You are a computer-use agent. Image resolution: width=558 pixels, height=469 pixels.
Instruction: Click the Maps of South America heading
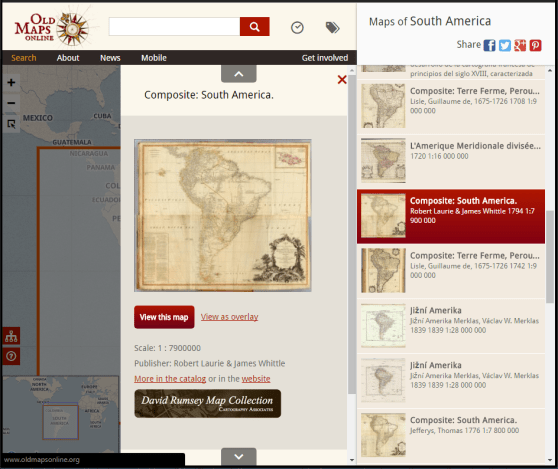tap(430, 21)
